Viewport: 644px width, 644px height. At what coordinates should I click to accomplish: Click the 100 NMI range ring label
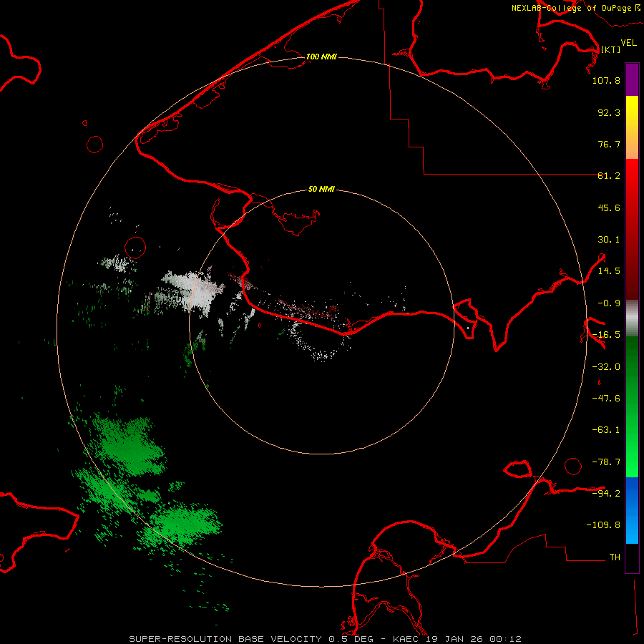[321, 57]
